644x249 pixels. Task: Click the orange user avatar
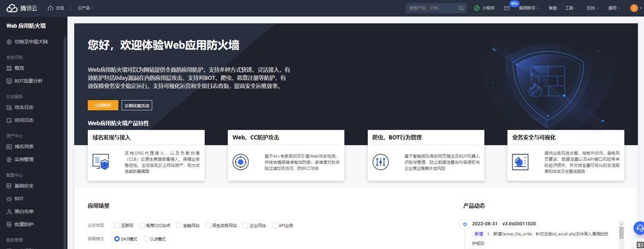tap(634, 8)
